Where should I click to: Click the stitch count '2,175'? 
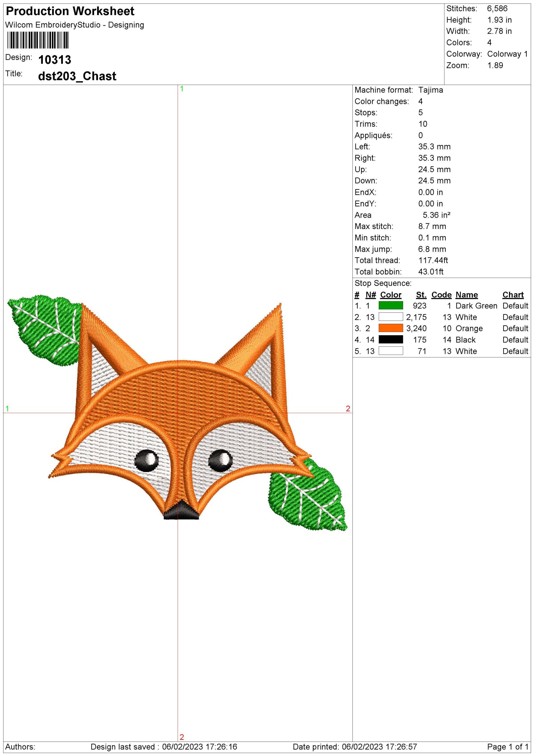[x=416, y=317]
